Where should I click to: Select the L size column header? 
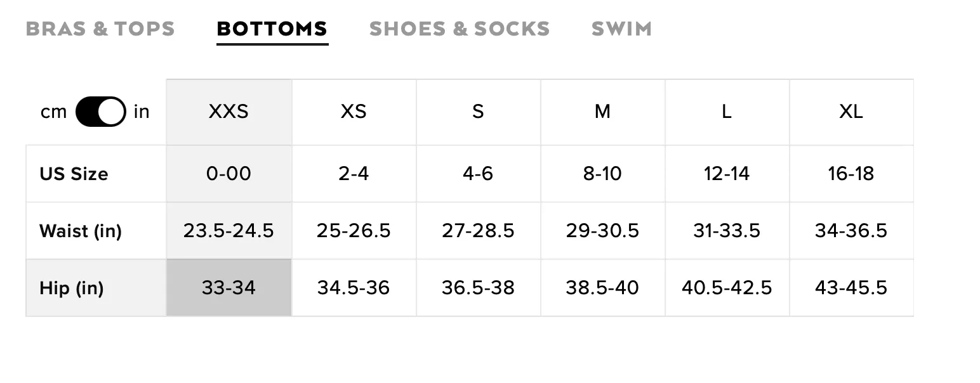tap(727, 112)
